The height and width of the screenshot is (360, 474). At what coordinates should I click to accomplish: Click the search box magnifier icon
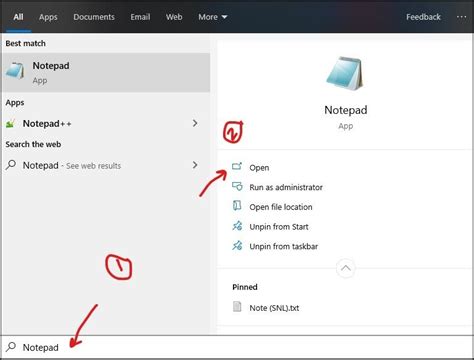tap(11, 347)
